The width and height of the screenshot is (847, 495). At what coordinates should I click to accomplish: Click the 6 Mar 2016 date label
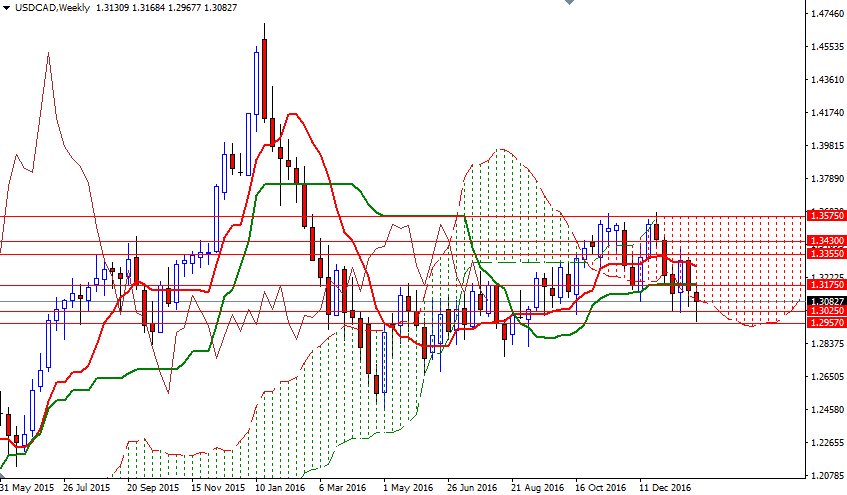[342, 487]
